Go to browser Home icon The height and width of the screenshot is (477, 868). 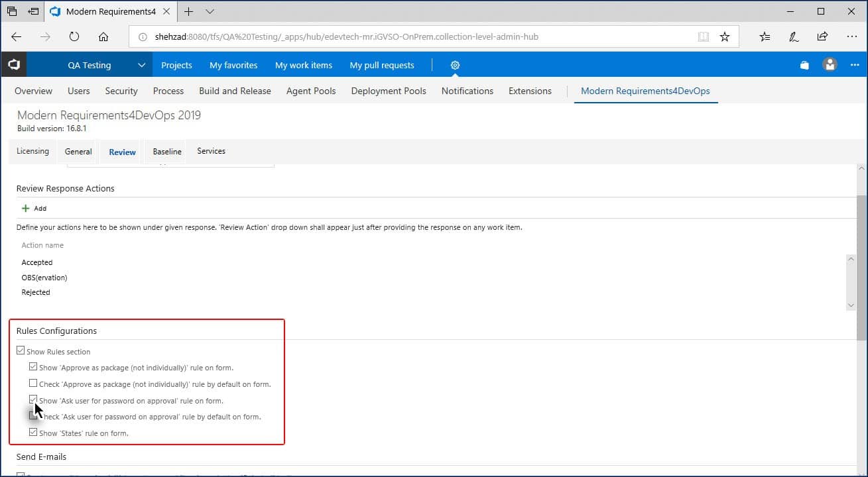(x=103, y=37)
